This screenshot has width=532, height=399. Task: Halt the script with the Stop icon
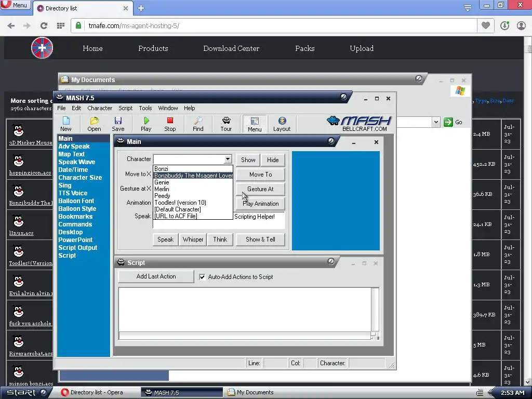click(170, 124)
